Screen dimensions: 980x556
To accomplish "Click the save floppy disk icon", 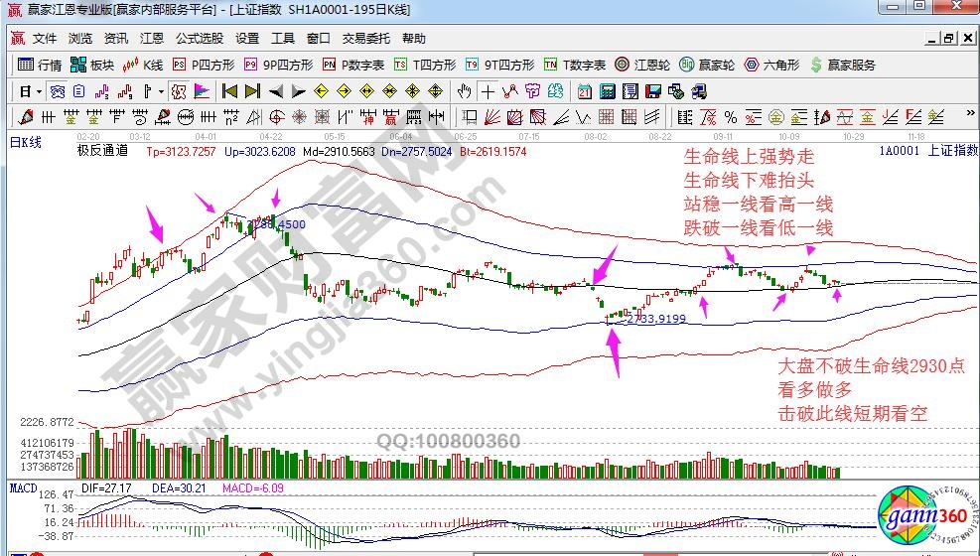I will [651, 91].
